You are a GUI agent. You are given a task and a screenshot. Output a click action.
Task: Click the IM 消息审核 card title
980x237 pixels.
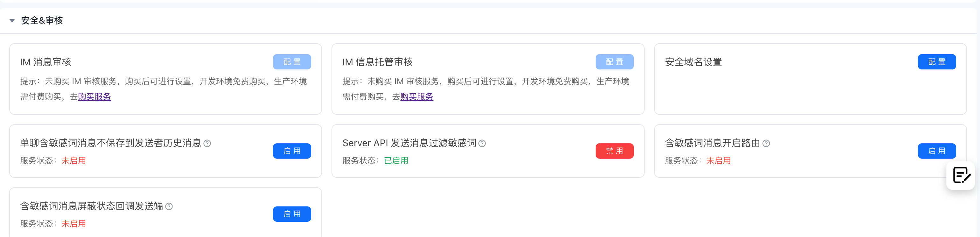click(x=45, y=62)
